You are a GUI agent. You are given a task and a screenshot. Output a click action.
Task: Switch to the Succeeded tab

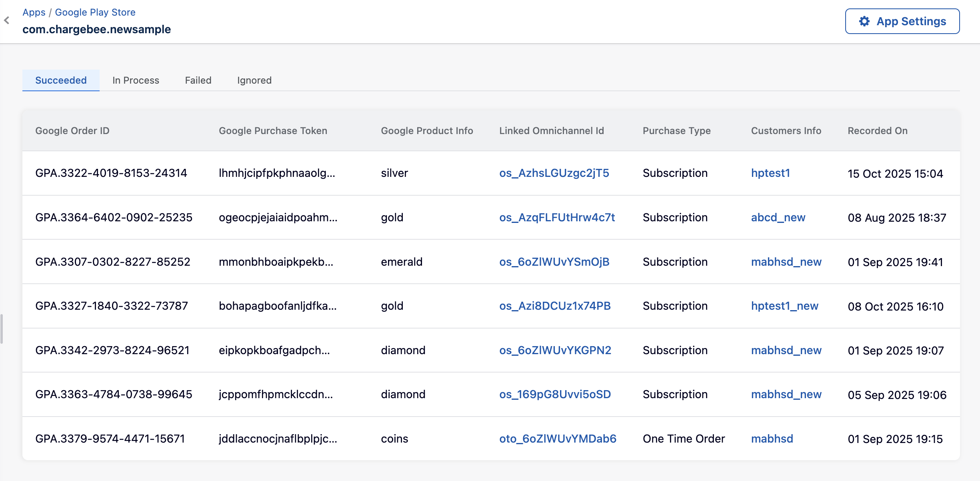pos(61,80)
